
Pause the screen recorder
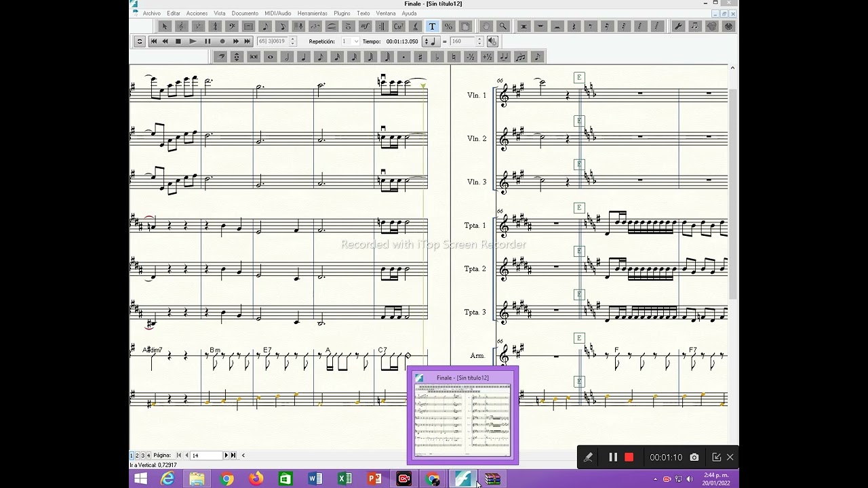[613, 457]
